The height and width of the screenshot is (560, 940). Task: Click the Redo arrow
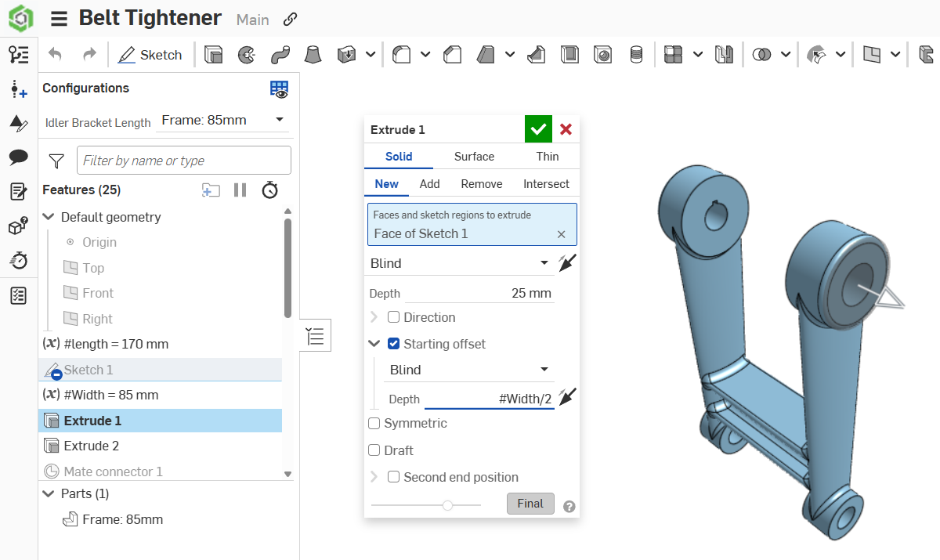tap(89, 55)
